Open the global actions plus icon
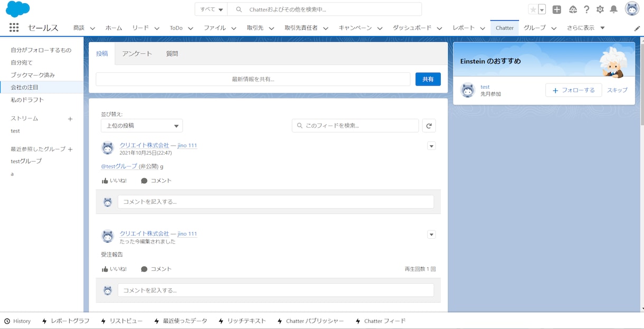Viewport: 644px width, 329px height. 557,10
